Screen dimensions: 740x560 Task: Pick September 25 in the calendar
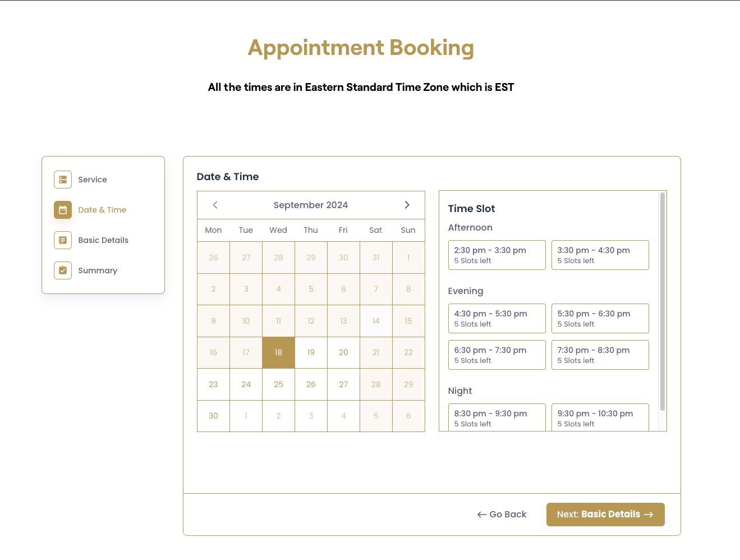pyautogui.click(x=278, y=384)
